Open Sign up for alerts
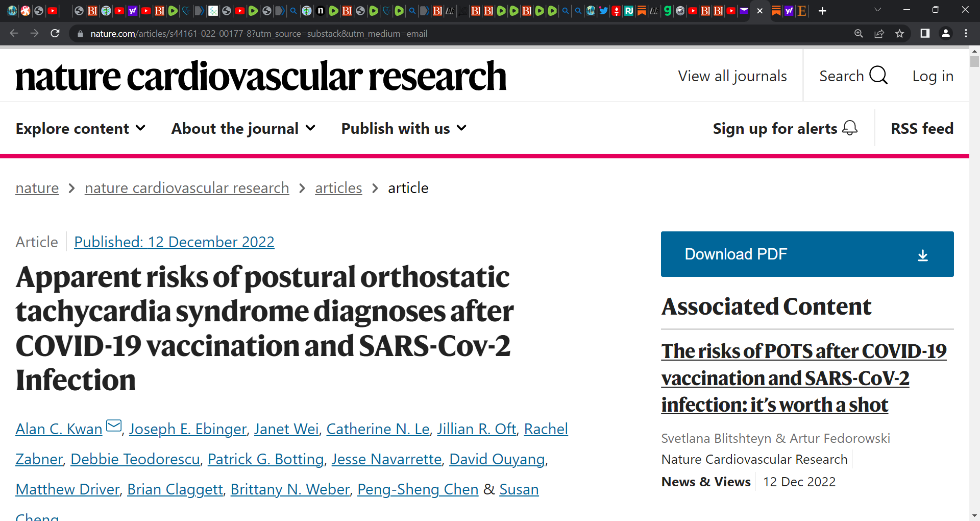 tap(785, 128)
